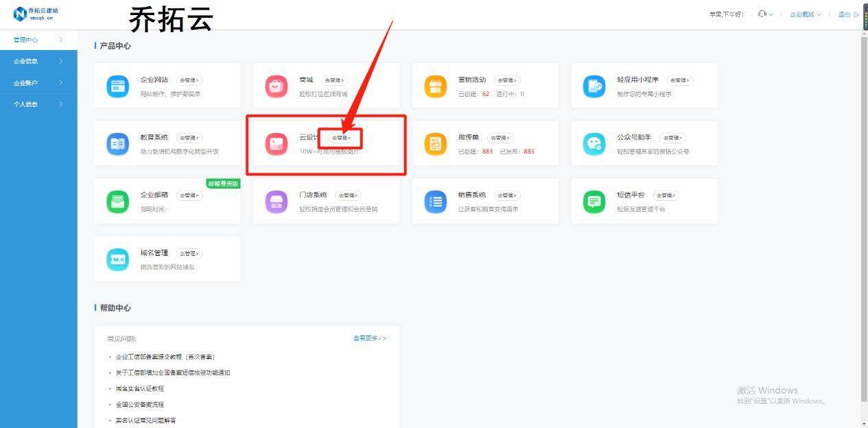Click 去管理 for 商城
This screenshot has width=868, height=428.
[334, 80]
